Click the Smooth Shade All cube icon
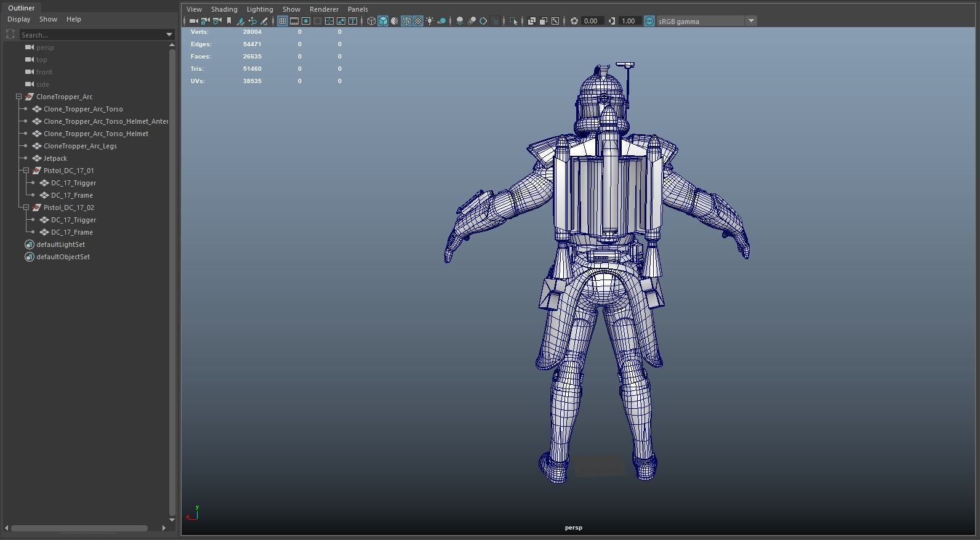 [x=383, y=21]
